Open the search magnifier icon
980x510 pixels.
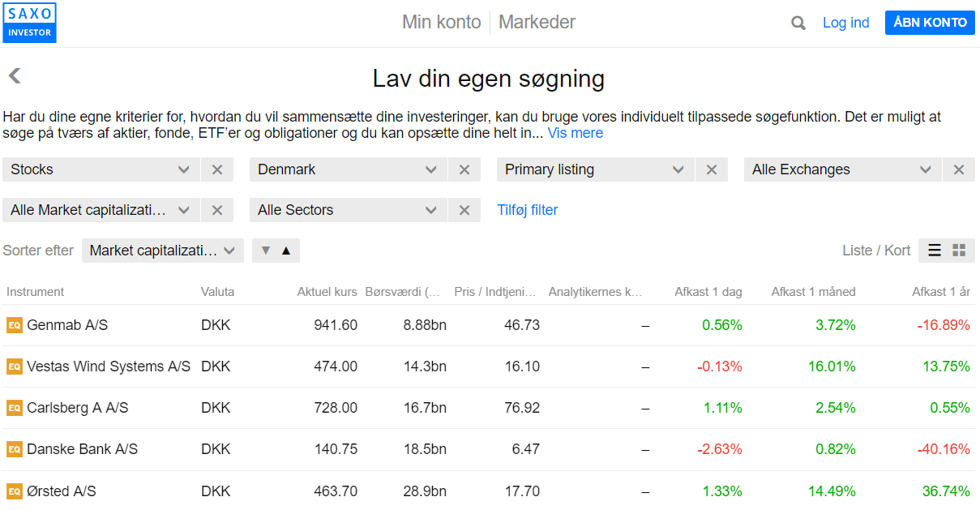click(x=798, y=23)
